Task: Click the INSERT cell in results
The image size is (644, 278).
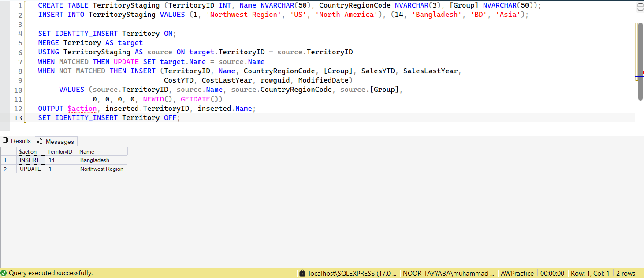Action: click(31, 160)
